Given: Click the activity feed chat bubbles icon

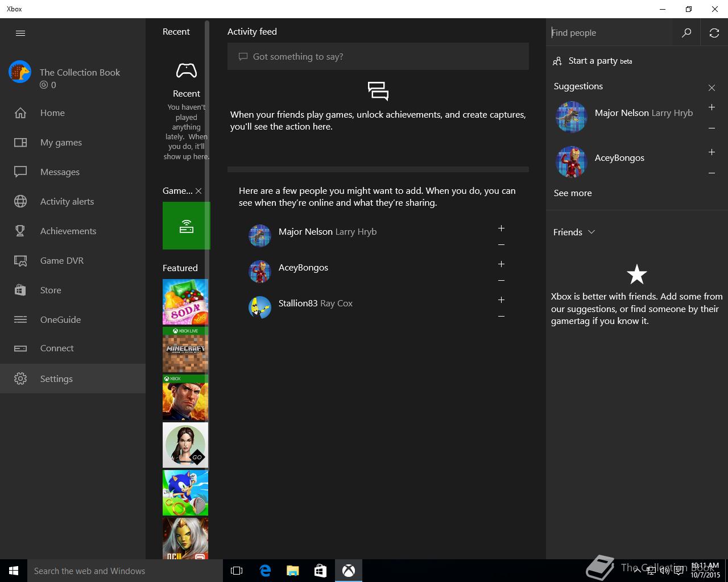Looking at the screenshot, I should [x=378, y=91].
